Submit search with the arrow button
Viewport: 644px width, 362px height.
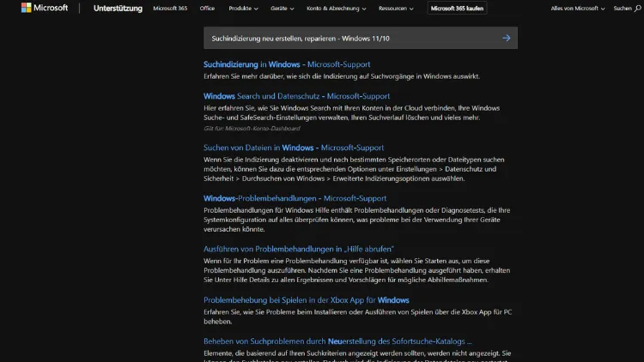click(x=506, y=38)
